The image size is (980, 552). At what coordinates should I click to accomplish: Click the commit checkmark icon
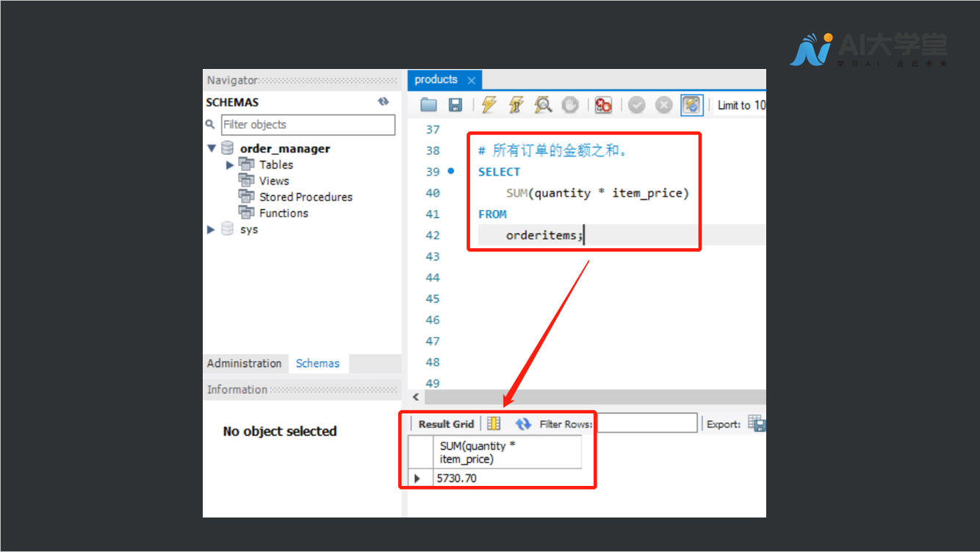click(637, 105)
